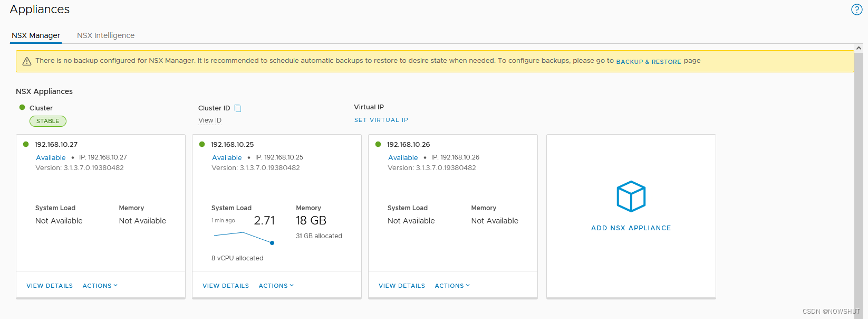Open VIEW DETAILS for appliance 192.168.10.26

tap(402, 286)
